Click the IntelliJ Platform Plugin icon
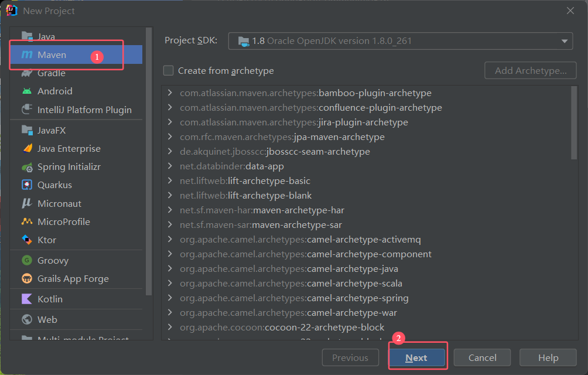The image size is (588, 375). click(x=27, y=110)
